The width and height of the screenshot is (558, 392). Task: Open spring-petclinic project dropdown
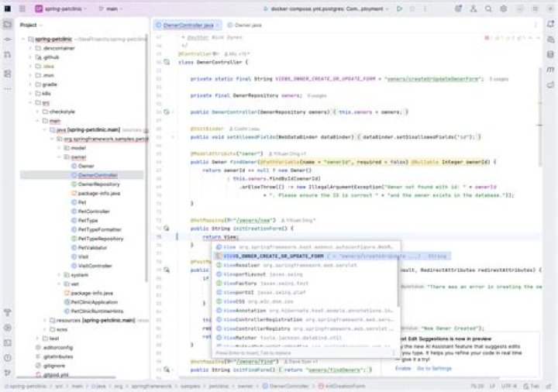point(61,9)
